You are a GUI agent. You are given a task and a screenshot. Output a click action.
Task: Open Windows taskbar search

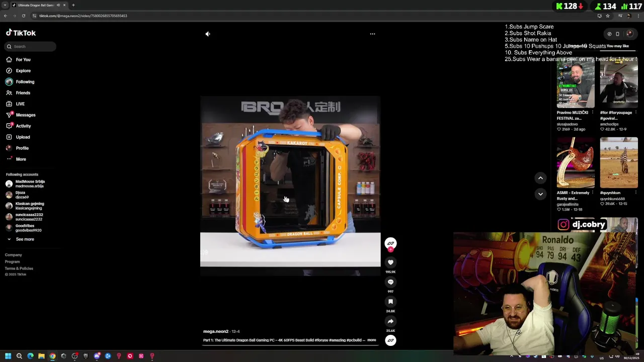tap(19, 356)
